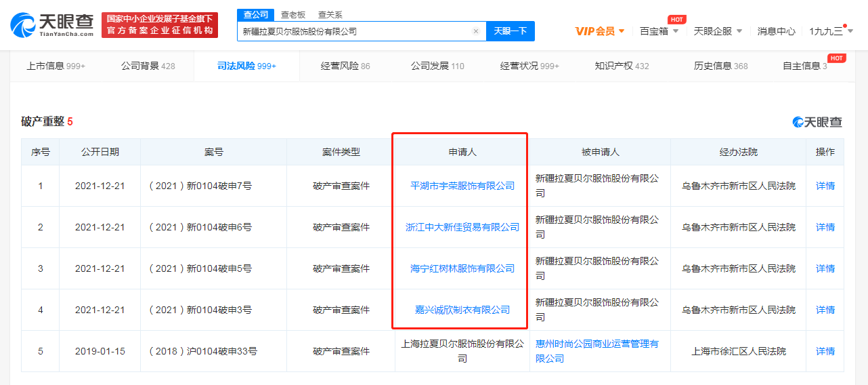Expand the 天眼企服 menu

pyautogui.click(x=718, y=31)
